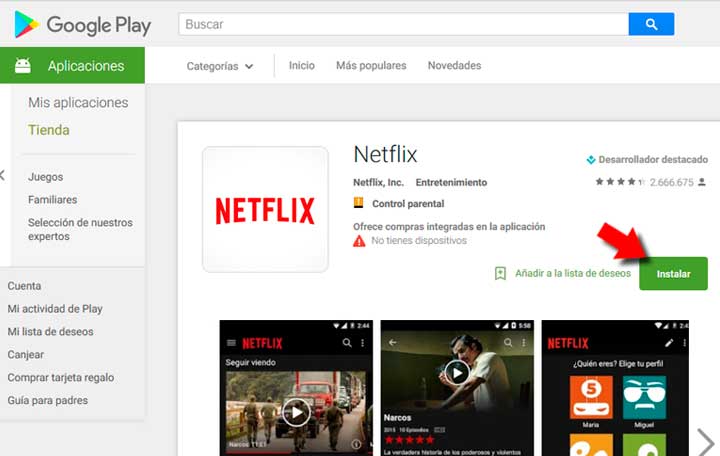Screen dimensions: 720x456
Task: Click the No tienes dispositivos text
Action: 419,240
